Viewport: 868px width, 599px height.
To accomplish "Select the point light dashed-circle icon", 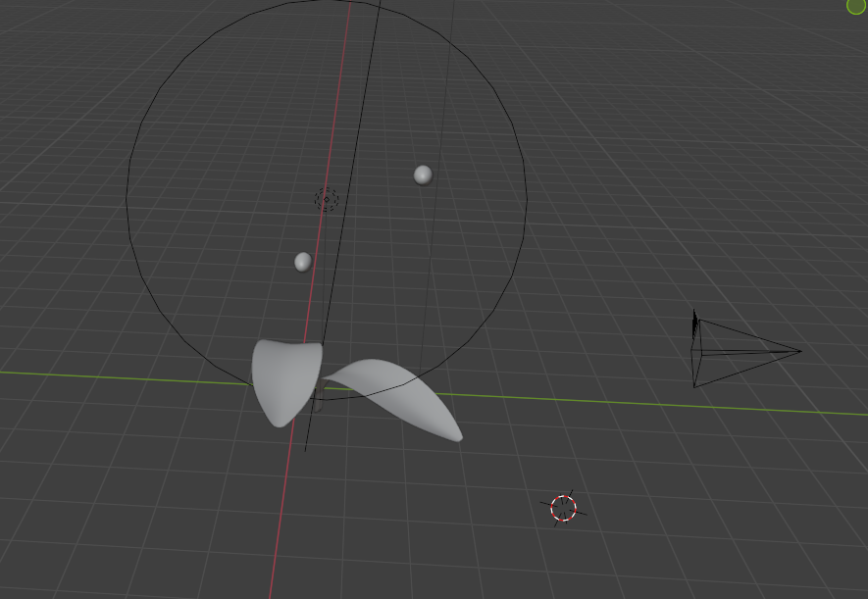I will [x=326, y=199].
